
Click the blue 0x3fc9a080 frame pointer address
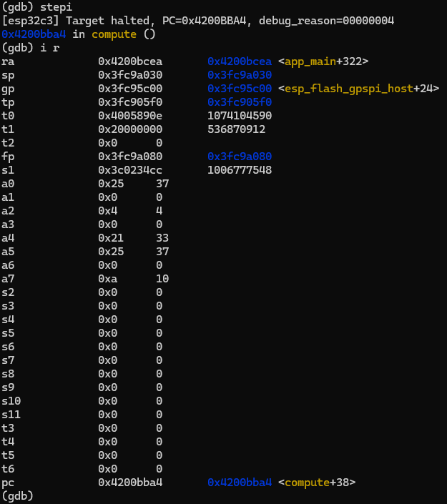tap(239, 157)
